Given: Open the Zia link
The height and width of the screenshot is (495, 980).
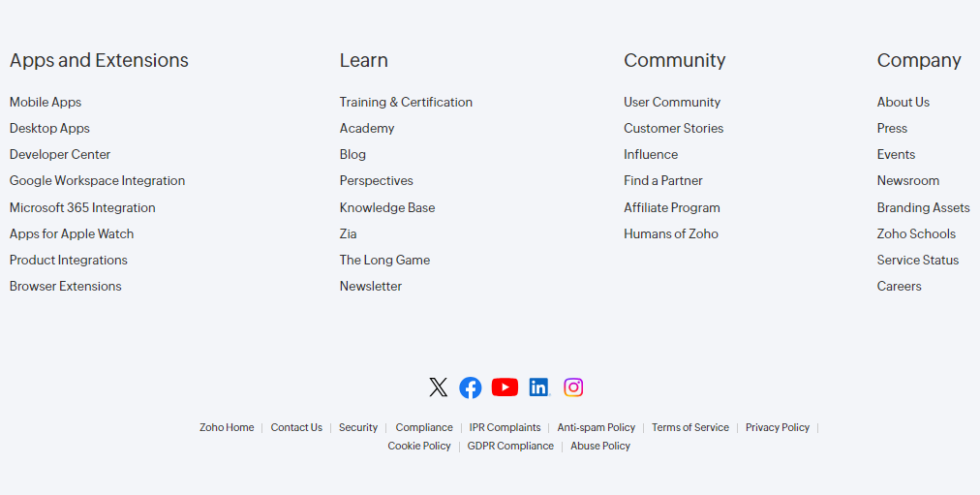Looking at the screenshot, I should [x=348, y=233].
